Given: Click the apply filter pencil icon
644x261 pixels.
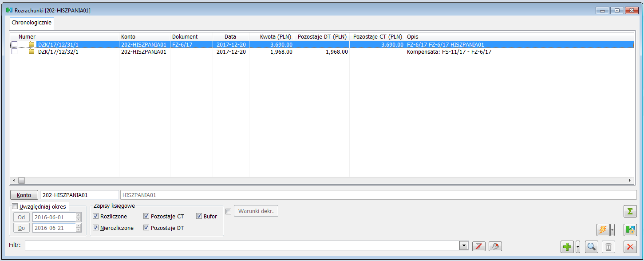Looking at the screenshot, I should point(478,246).
